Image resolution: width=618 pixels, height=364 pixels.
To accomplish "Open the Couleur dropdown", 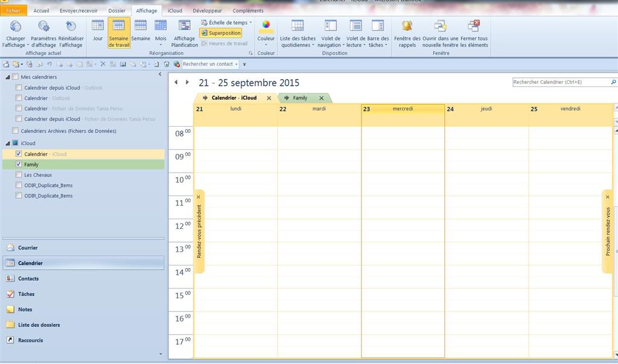I will [266, 33].
